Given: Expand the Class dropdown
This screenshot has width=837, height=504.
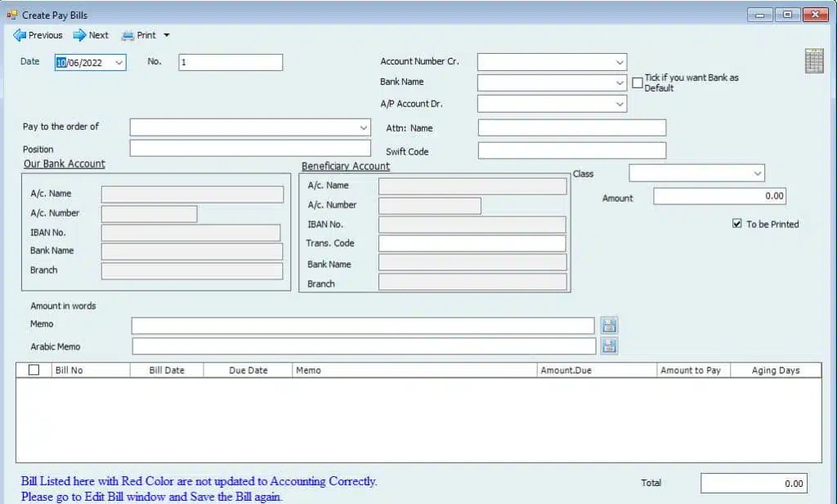Looking at the screenshot, I should tap(757, 173).
